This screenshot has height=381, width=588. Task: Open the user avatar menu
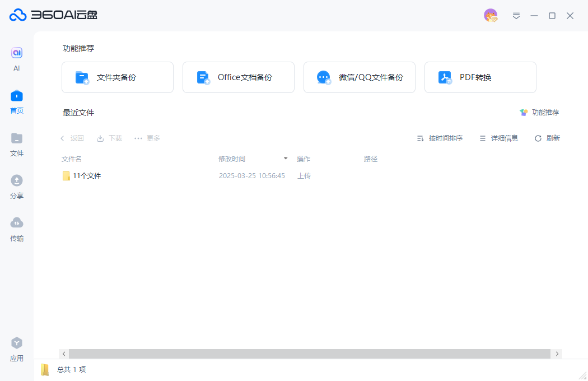[x=492, y=15]
